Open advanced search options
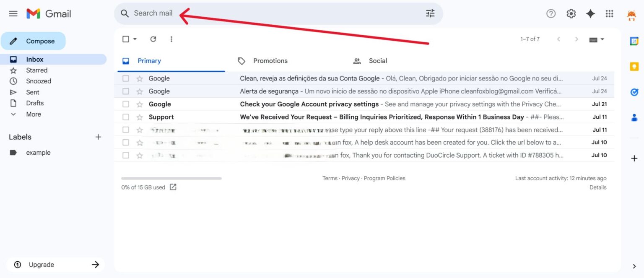The width and height of the screenshot is (644, 278). (x=430, y=13)
